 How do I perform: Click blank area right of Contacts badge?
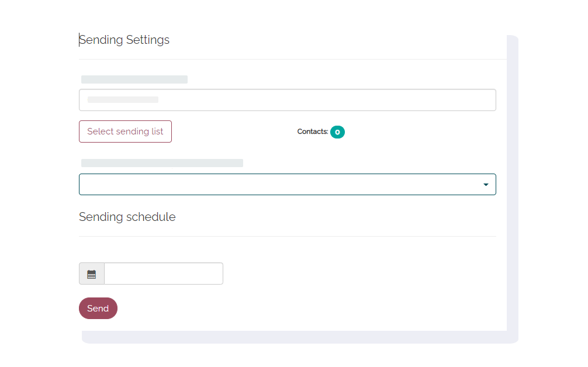pyautogui.click(x=420, y=132)
